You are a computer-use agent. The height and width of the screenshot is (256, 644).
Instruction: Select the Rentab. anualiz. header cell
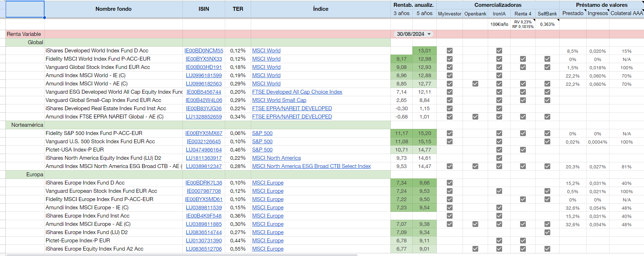(x=413, y=5)
